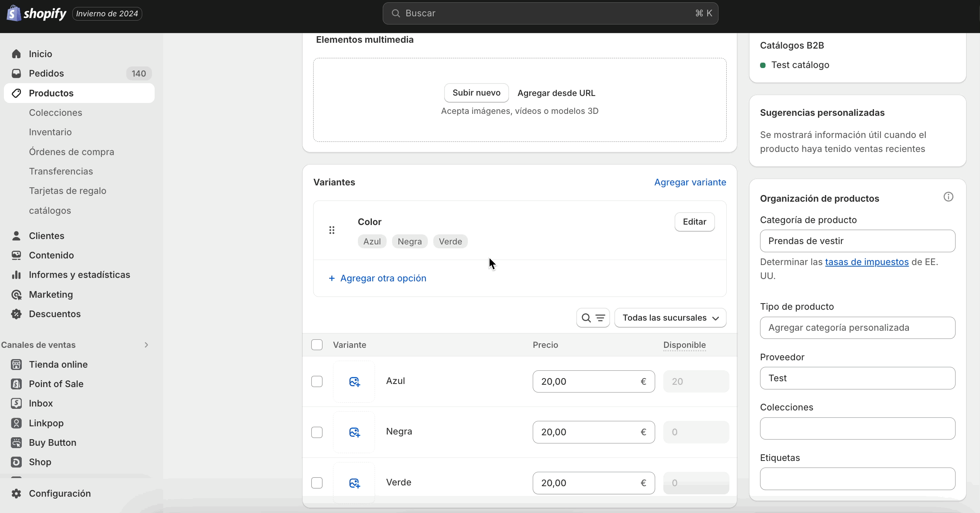The height and width of the screenshot is (513, 980).
Task: Open Colecciones submenu item
Action: click(56, 113)
